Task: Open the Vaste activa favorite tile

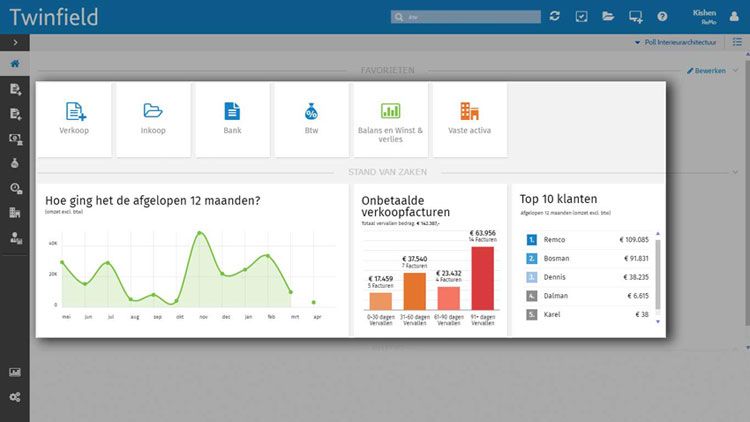Action: (x=469, y=120)
